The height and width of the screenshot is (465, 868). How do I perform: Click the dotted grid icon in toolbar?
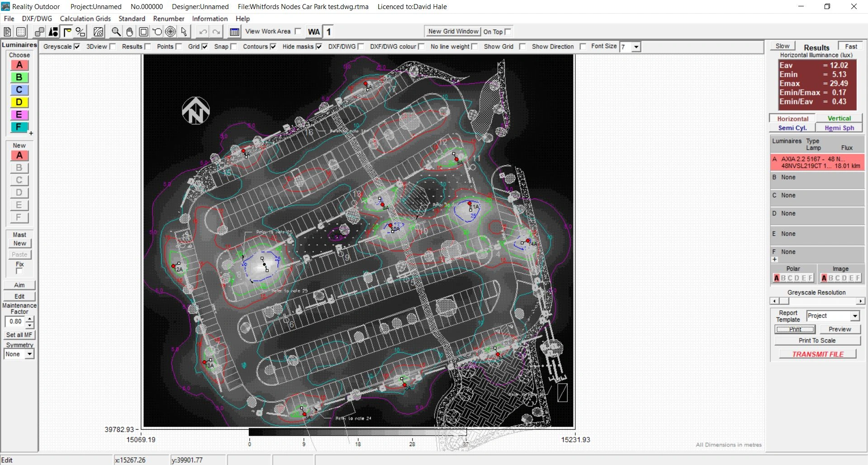coord(21,32)
